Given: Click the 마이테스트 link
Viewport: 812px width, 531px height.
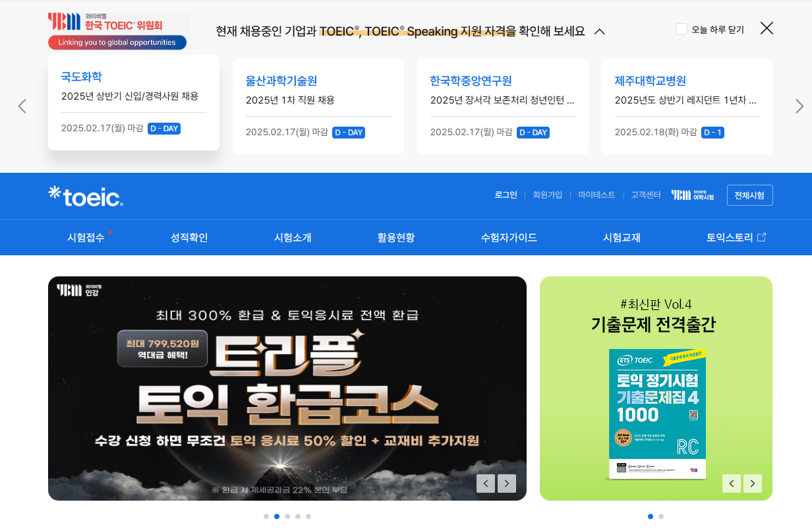Looking at the screenshot, I should click(x=597, y=195).
